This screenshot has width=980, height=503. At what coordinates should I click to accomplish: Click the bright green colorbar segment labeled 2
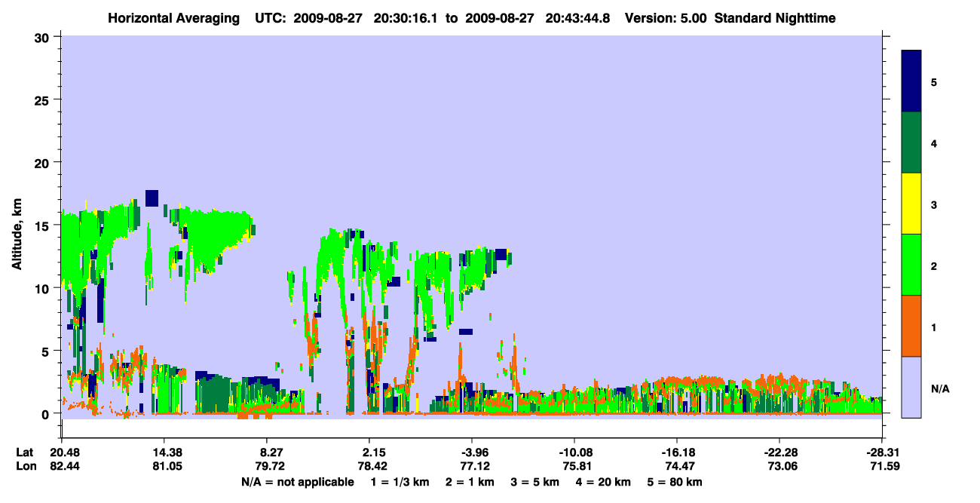pyautogui.click(x=911, y=265)
